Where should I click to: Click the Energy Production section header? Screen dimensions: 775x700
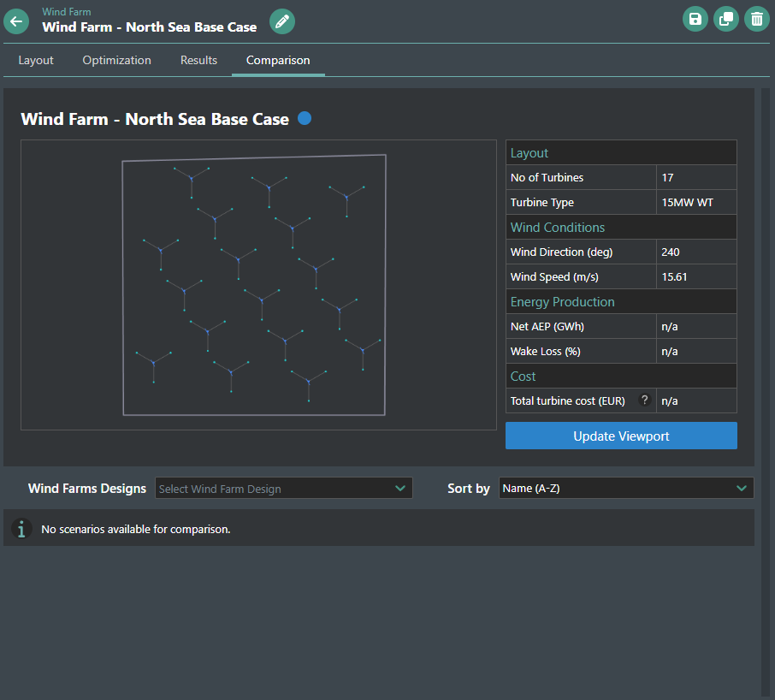[x=621, y=301]
